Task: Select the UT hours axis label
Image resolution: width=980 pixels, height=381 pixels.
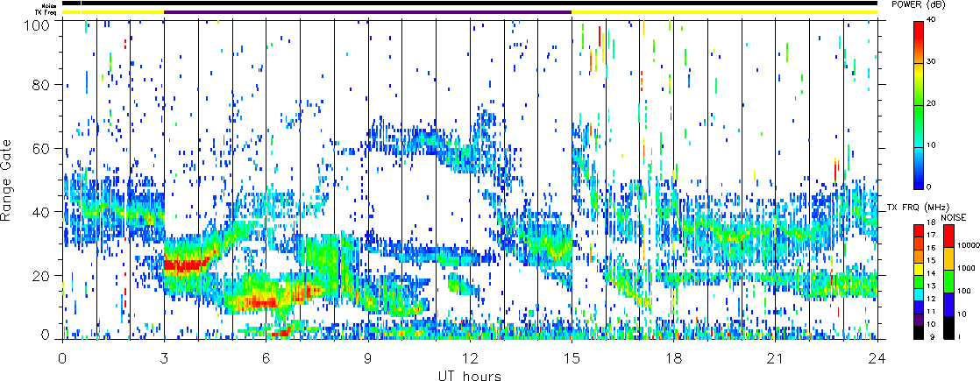Action: click(x=470, y=376)
